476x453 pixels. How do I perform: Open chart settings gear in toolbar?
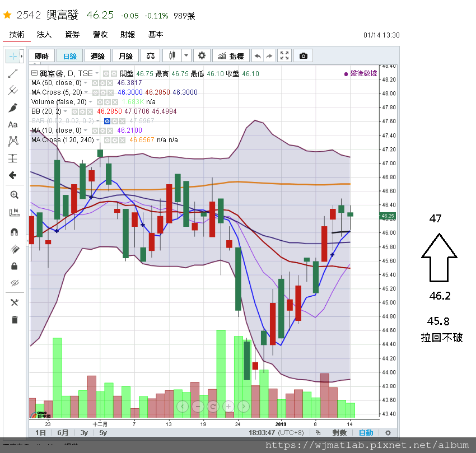pyautogui.click(x=202, y=56)
